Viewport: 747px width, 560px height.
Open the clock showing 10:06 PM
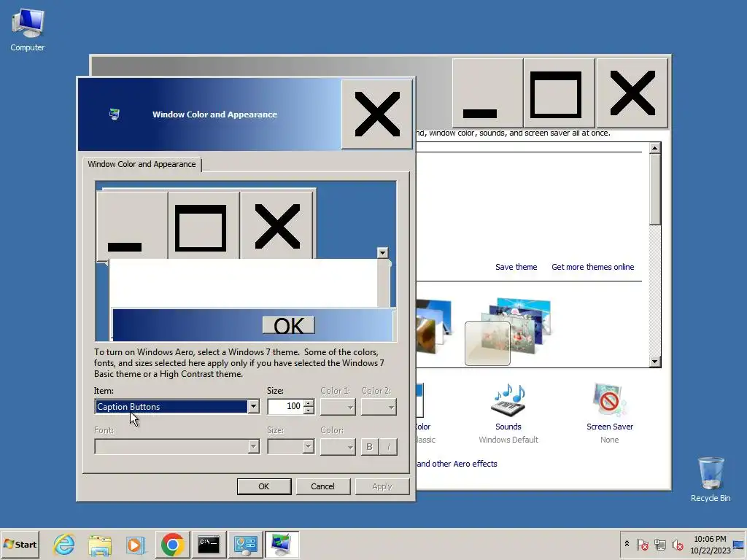(710, 544)
